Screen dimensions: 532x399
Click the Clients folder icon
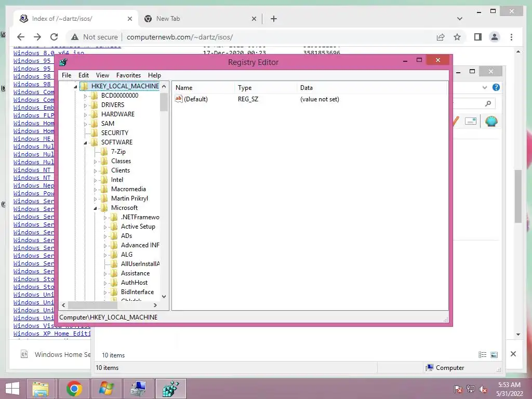[x=104, y=170]
